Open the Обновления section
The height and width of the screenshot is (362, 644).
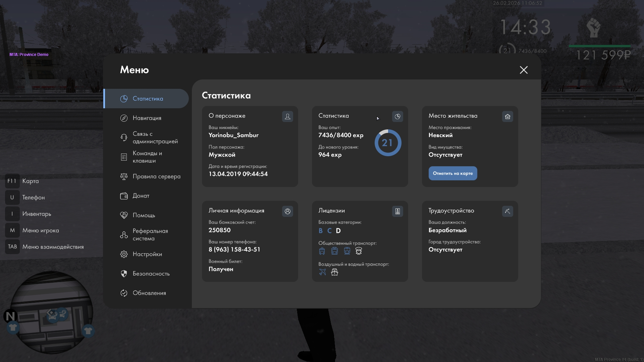(x=149, y=293)
